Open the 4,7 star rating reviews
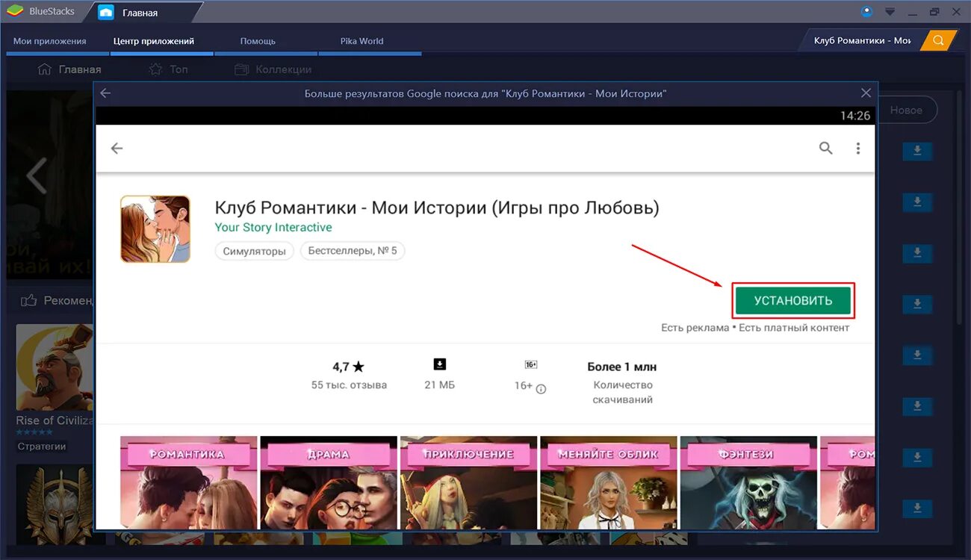Image resolution: width=971 pixels, height=560 pixels. click(348, 367)
